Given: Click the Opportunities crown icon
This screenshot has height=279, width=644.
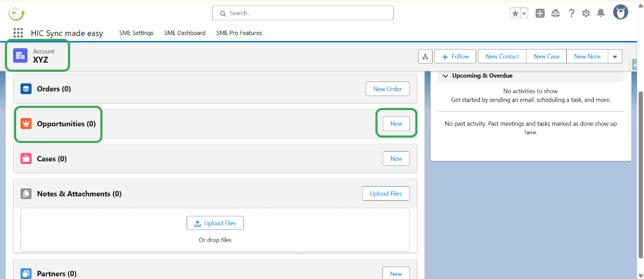Looking at the screenshot, I should 26,124.
